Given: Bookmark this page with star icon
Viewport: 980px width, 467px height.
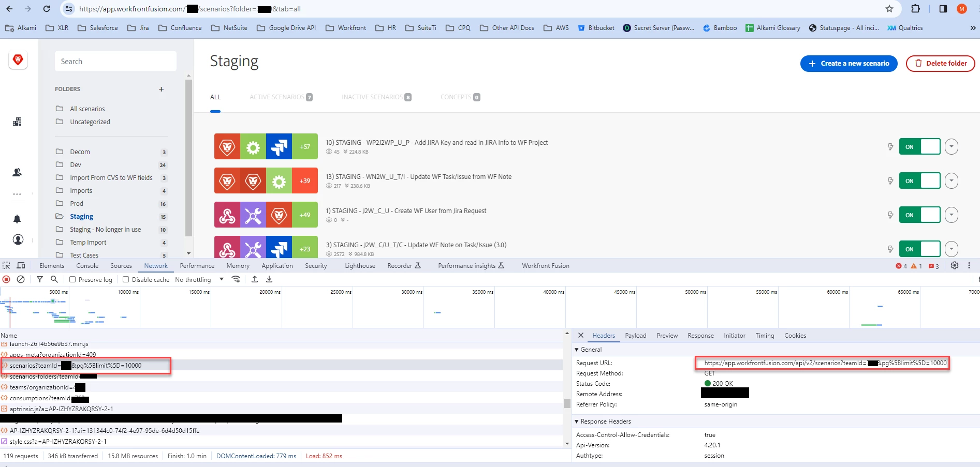Looking at the screenshot, I should [x=889, y=9].
